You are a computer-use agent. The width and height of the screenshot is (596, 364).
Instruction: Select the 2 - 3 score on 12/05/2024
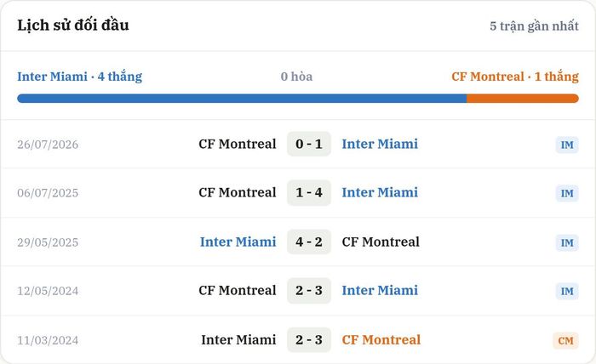click(308, 290)
